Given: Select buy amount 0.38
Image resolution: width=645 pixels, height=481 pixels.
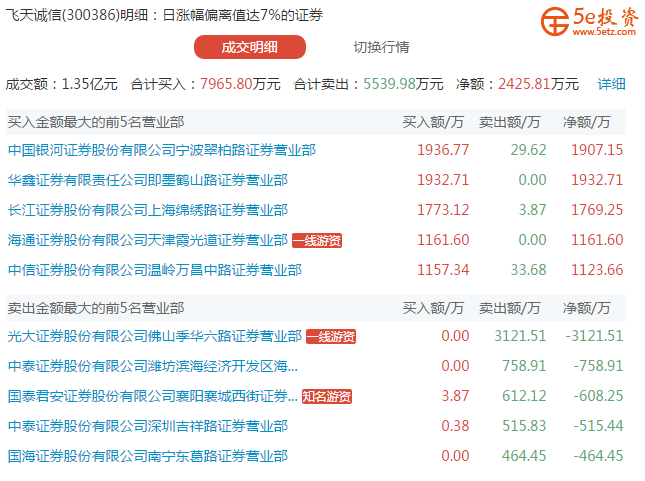Looking at the screenshot, I should [x=455, y=426].
